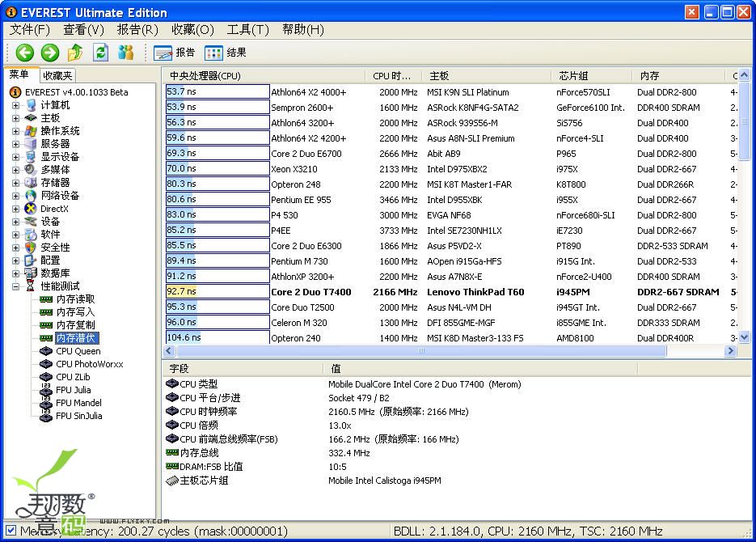The width and height of the screenshot is (756, 542).
Task: Select FPU Julia benchmark icon
Action: 46,390
